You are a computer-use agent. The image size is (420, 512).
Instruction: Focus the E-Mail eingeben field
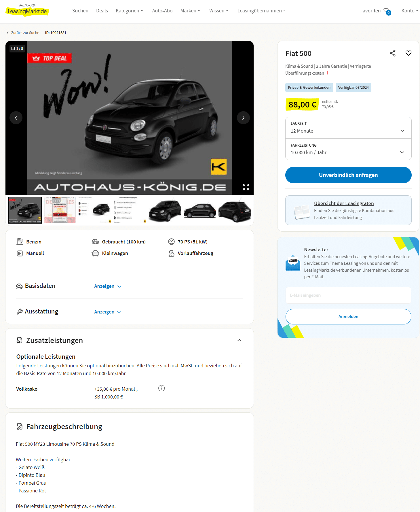click(348, 295)
